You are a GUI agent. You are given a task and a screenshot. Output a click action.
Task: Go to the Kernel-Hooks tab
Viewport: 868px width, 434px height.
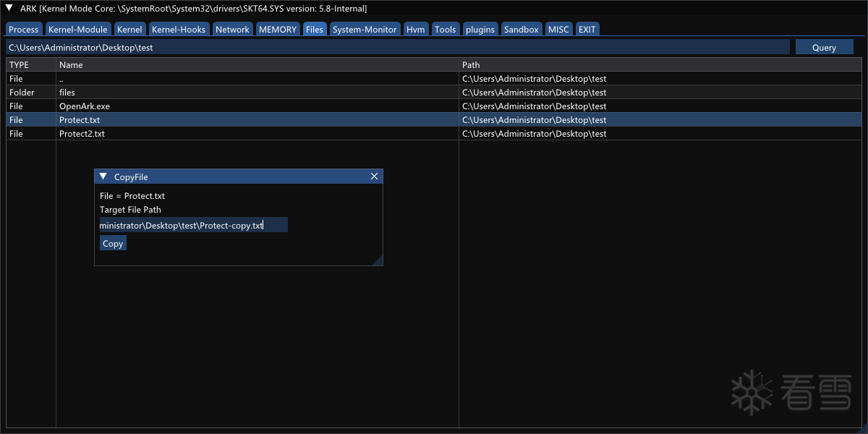click(x=179, y=29)
